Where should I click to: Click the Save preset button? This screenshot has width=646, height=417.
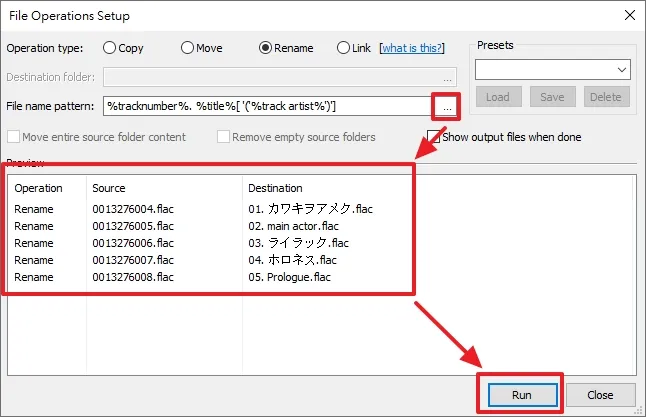(x=552, y=97)
